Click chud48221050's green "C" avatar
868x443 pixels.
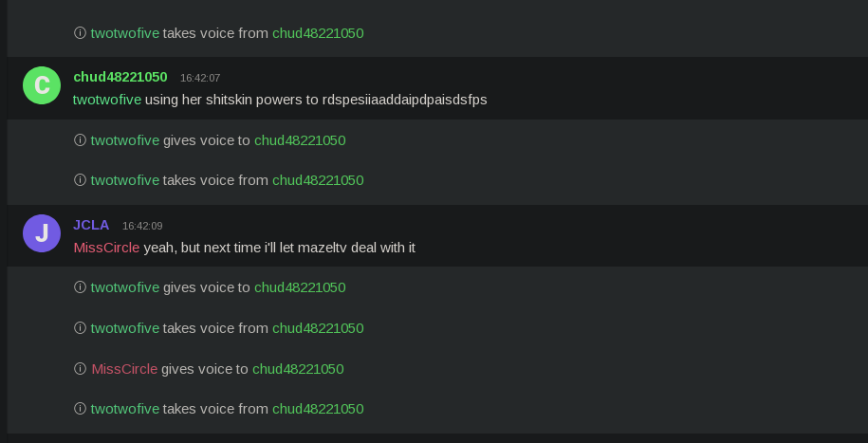[x=42, y=85]
